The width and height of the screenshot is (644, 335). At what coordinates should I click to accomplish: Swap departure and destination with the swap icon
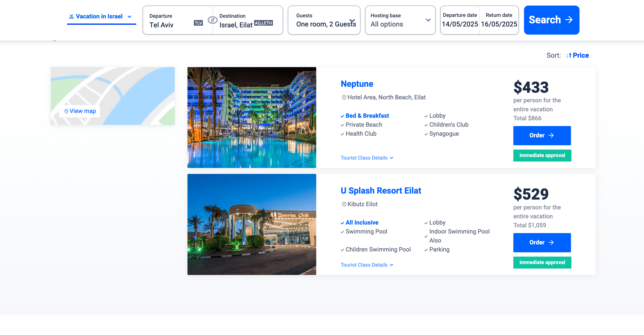(x=212, y=20)
